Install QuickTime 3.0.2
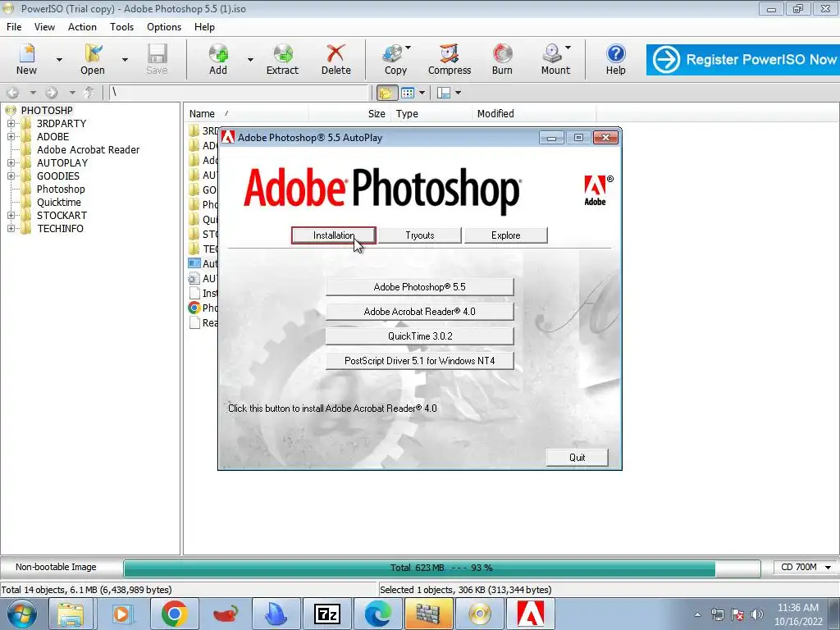840x630 pixels. coord(419,336)
